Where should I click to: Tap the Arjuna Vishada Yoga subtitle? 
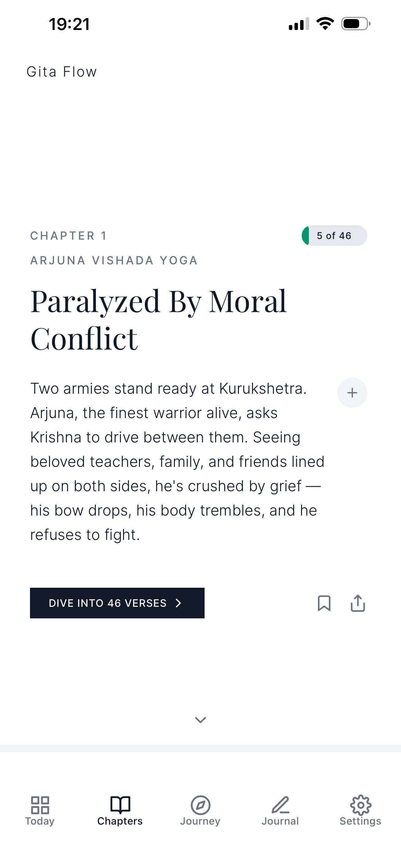114,261
